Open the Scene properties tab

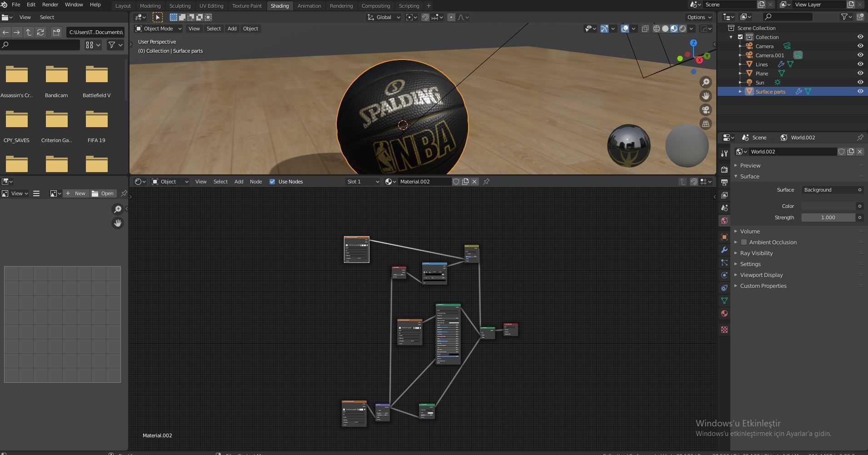pyautogui.click(x=724, y=208)
